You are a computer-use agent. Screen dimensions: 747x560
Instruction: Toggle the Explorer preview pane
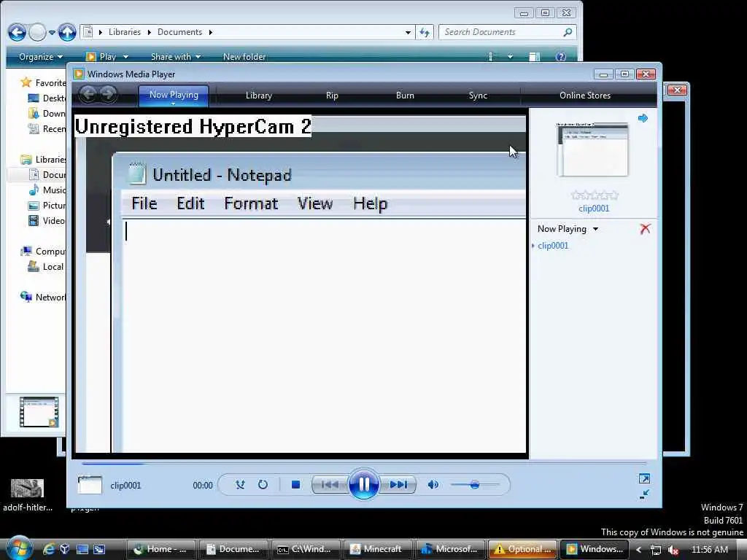coord(535,57)
